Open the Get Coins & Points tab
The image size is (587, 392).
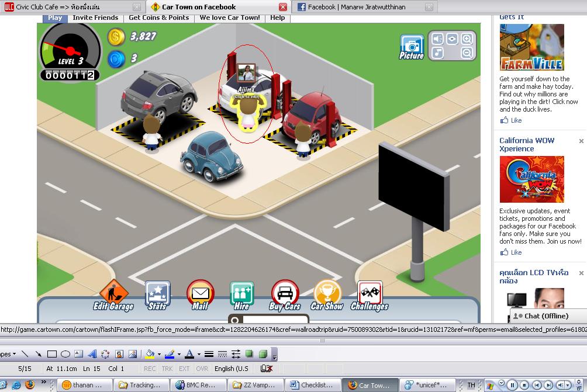158,18
